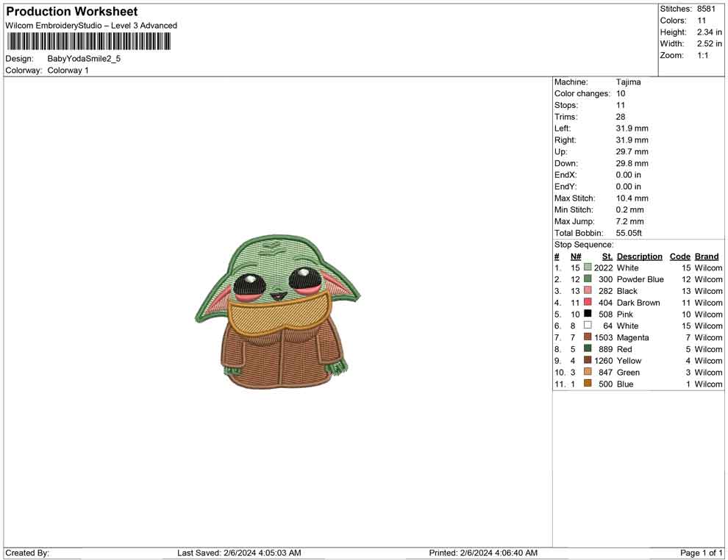The width and height of the screenshot is (728, 560).
Task: Click the Stitches value '8581'
Action: click(706, 9)
